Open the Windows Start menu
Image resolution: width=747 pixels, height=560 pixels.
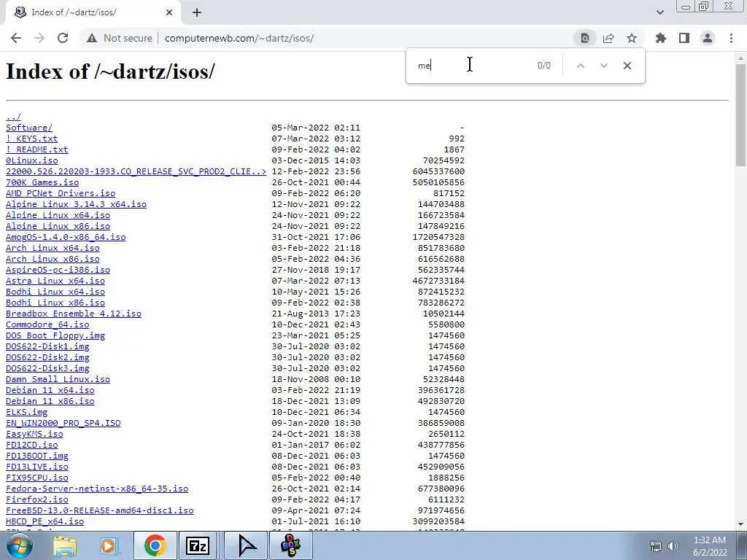[19, 545]
